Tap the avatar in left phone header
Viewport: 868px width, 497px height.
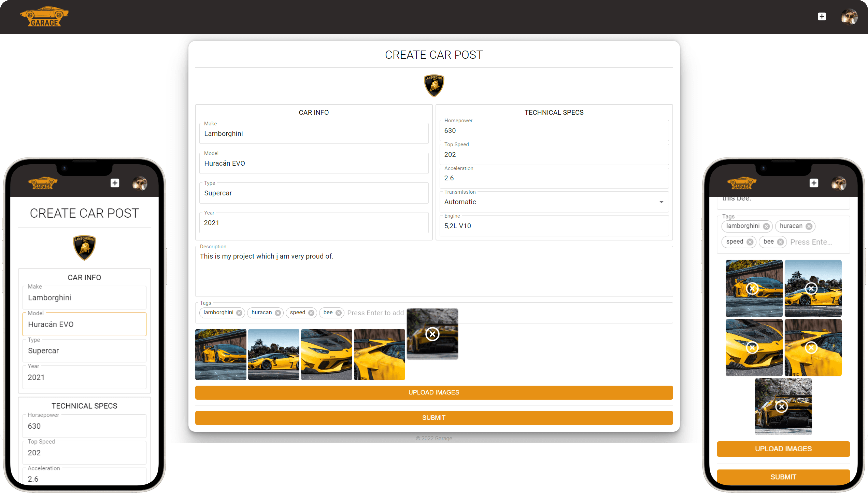tap(140, 183)
